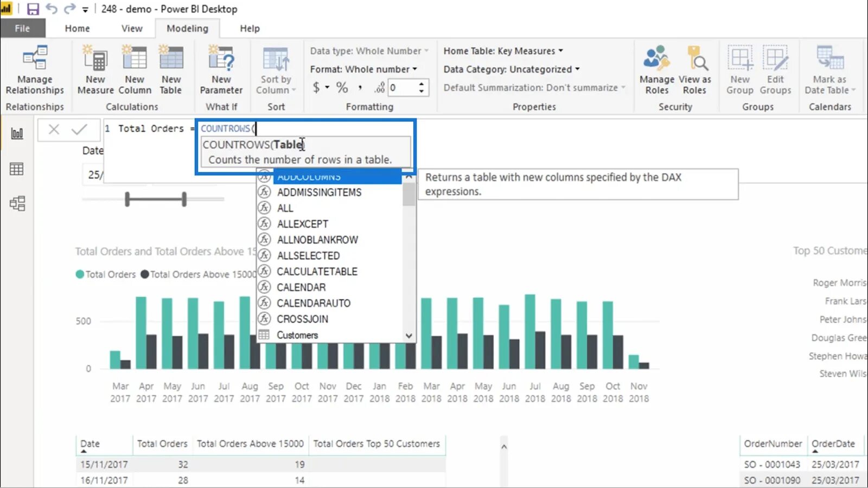This screenshot has height=488, width=868.
Task: Click Mark as Date Table
Action: tap(829, 70)
